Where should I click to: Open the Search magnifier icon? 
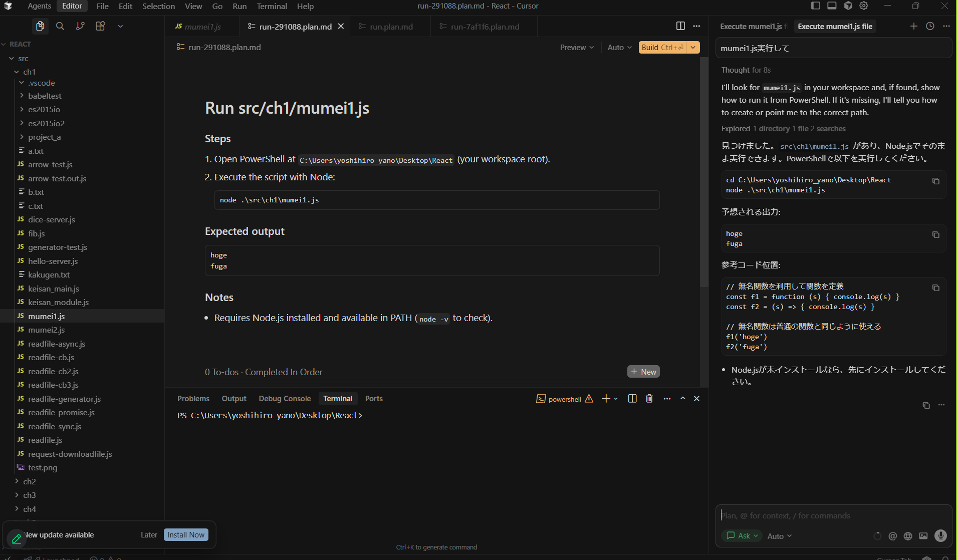[x=60, y=26]
